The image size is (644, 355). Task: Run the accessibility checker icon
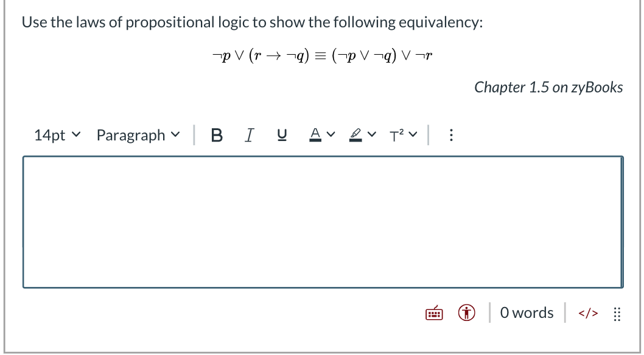[x=466, y=312]
